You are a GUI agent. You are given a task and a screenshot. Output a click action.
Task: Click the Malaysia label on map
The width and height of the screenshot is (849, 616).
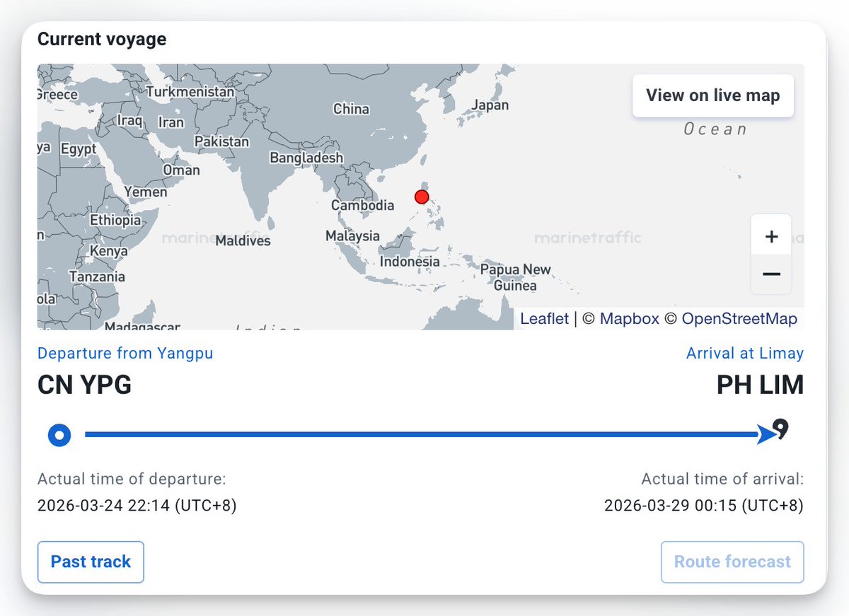tap(352, 236)
